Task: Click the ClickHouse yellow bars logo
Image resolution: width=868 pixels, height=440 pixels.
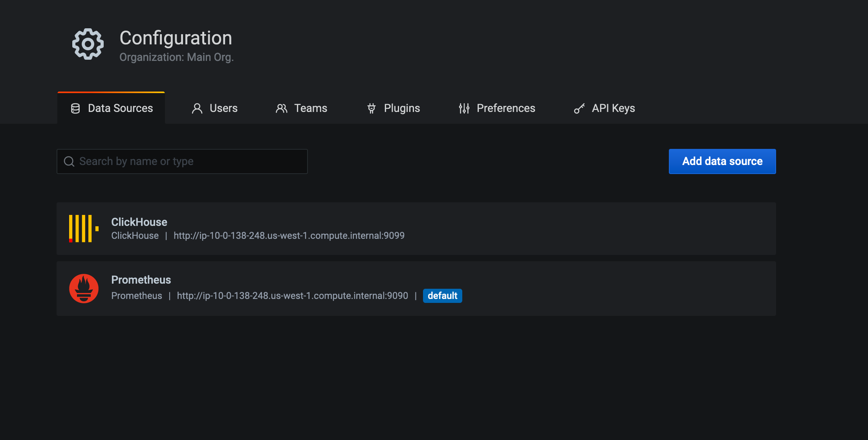Action: [x=84, y=229]
